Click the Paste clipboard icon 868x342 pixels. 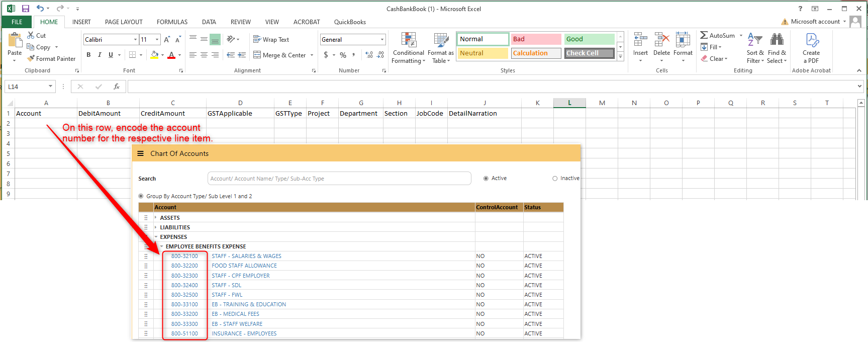(x=15, y=40)
